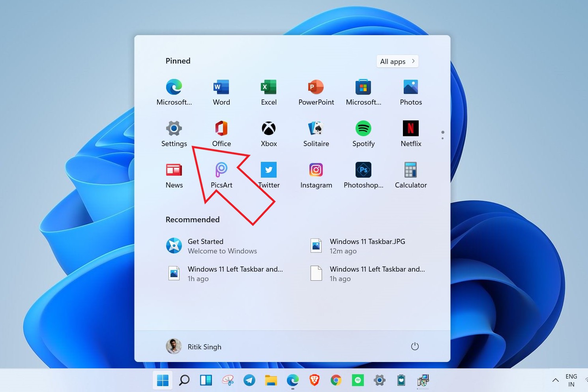Launch the Brave browser from the taskbar
Image resolution: width=588 pixels, height=392 pixels.
tap(315, 381)
